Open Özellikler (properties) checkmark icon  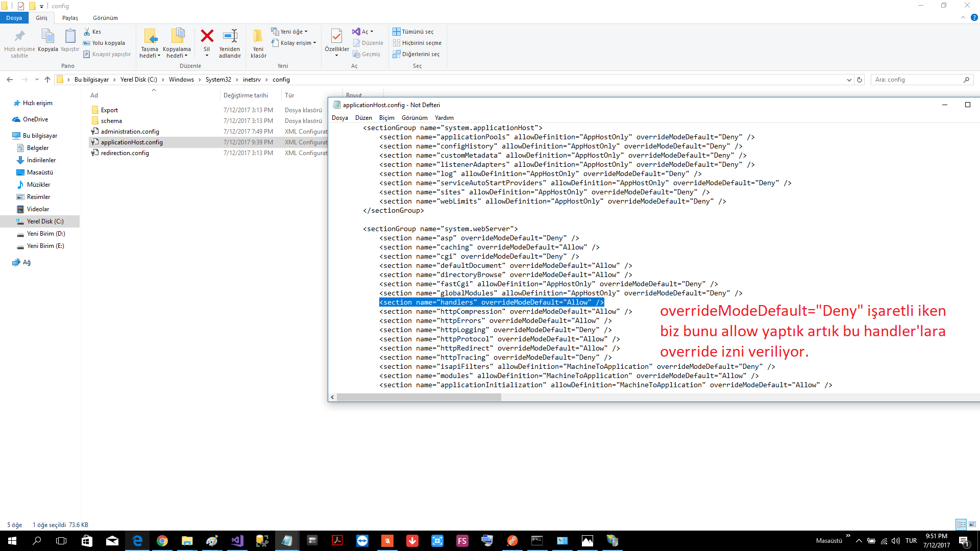[x=336, y=37]
